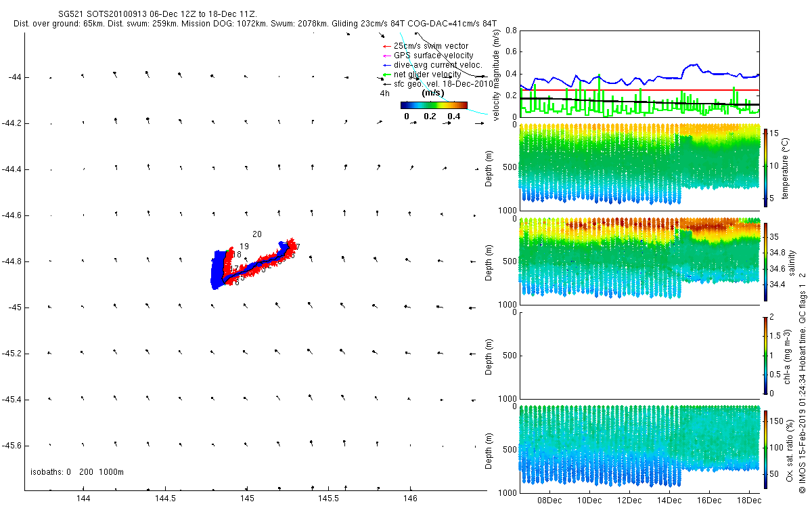Click the velocity (m/s) colorbar
The height and width of the screenshot is (508, 812).
click(x=434, y=105)
